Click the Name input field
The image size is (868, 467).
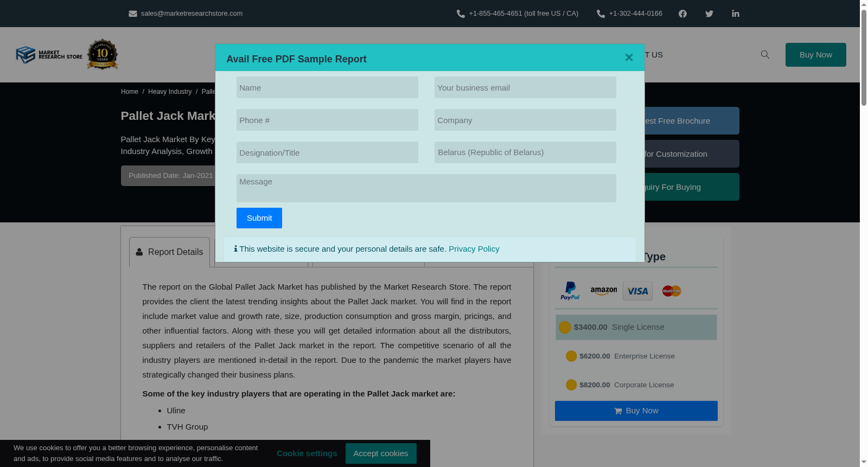pos(327,87)
